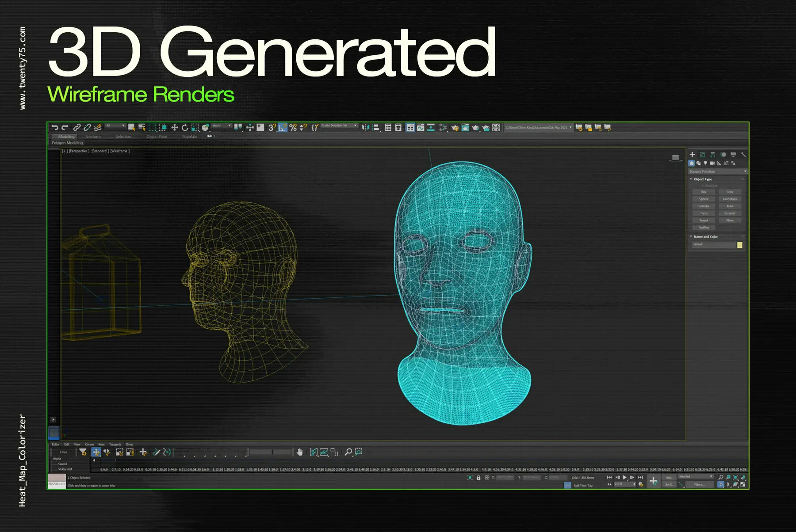Open the Utilities wrench panel

click(x=743, y=155)
